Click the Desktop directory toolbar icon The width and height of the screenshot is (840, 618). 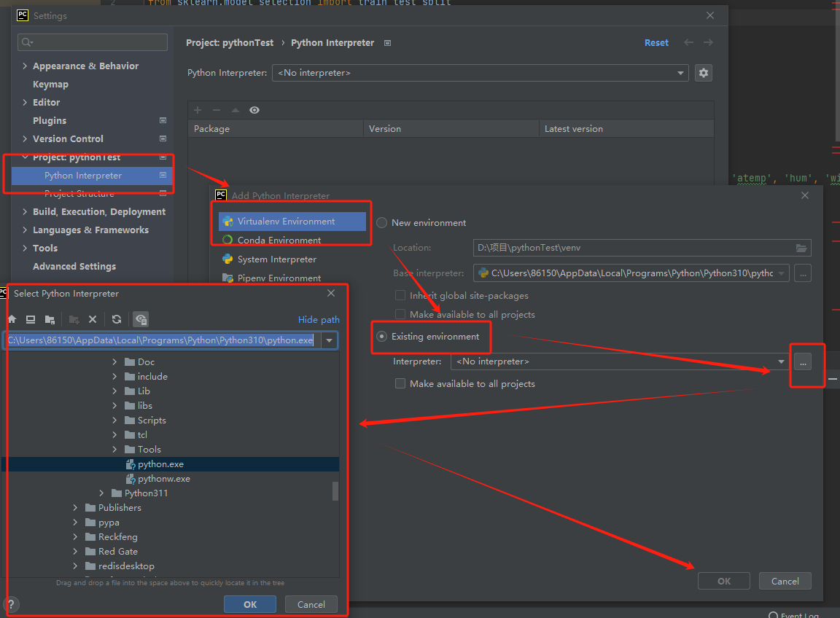(31, 320)
